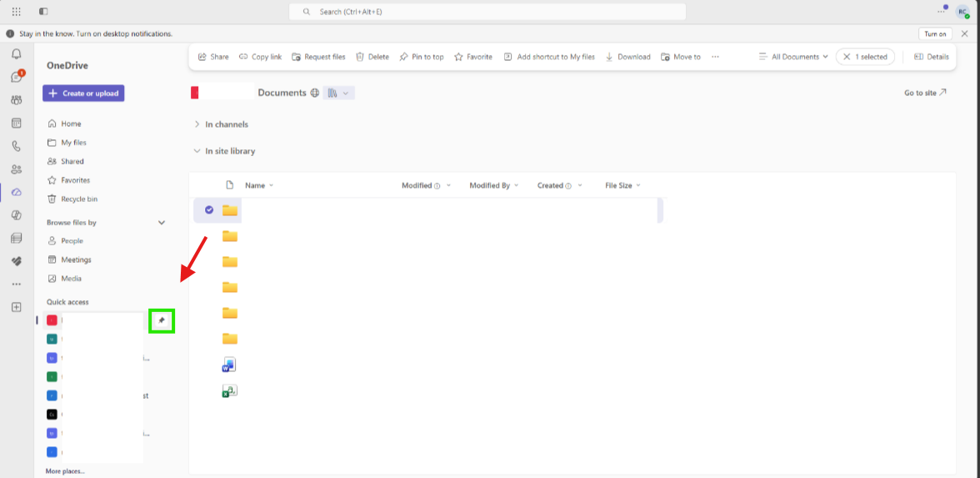980x478 pixels.
Task: Click the Search (Ctrl+Alt+E) box
Action: pyautogui.click(x=487, y=12)
